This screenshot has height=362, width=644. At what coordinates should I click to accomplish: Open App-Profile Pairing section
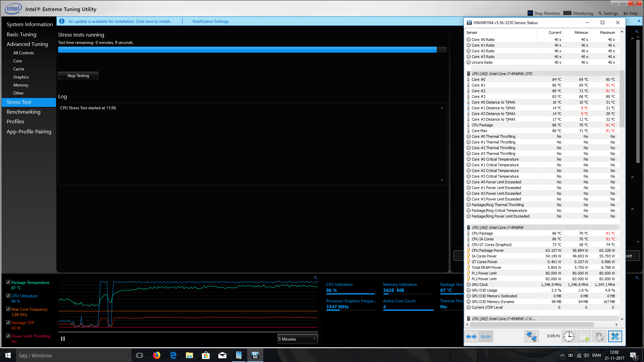[29, 131]
